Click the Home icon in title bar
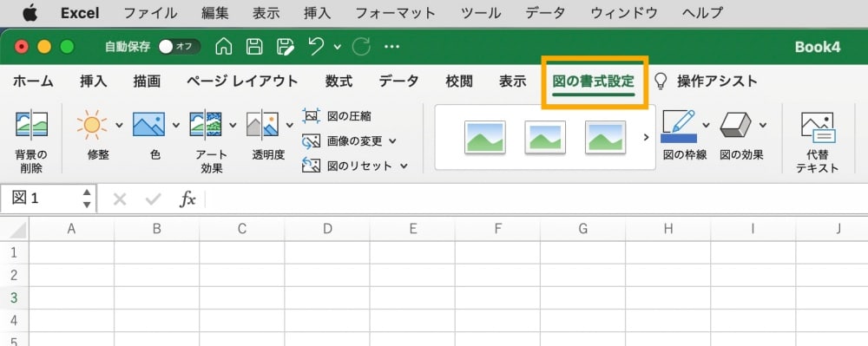868x346 pixels. [x=224, y=47]
